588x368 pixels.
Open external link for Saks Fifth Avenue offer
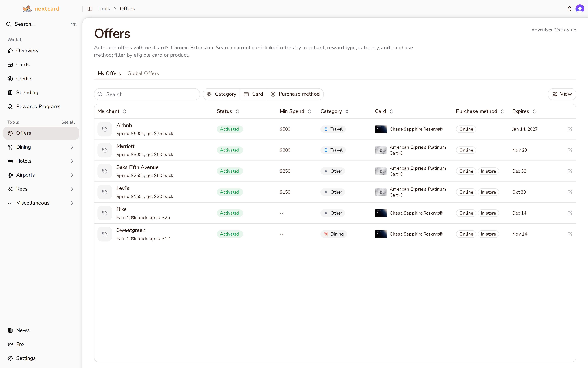click(570, 171)
